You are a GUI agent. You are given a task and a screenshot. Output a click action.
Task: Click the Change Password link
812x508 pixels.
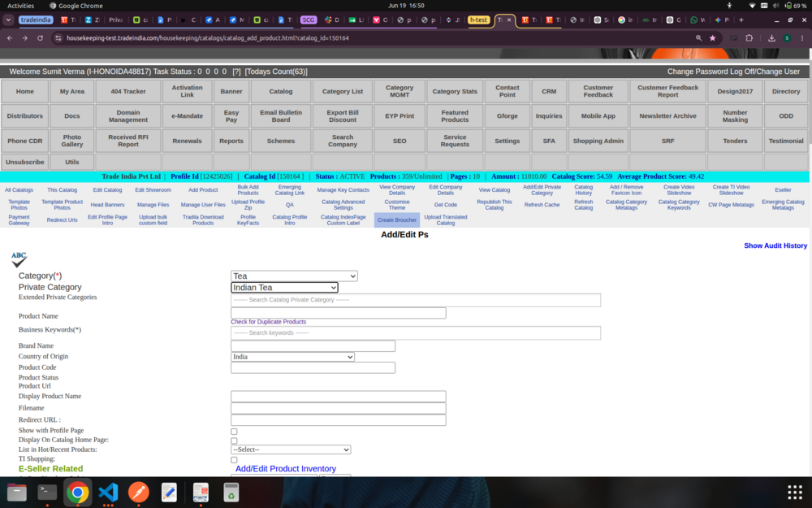(x=697, y=72)
